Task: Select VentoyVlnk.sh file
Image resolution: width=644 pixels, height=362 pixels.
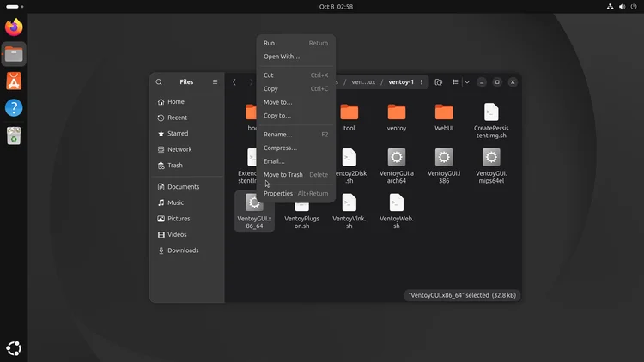Action: click(349, 211)
